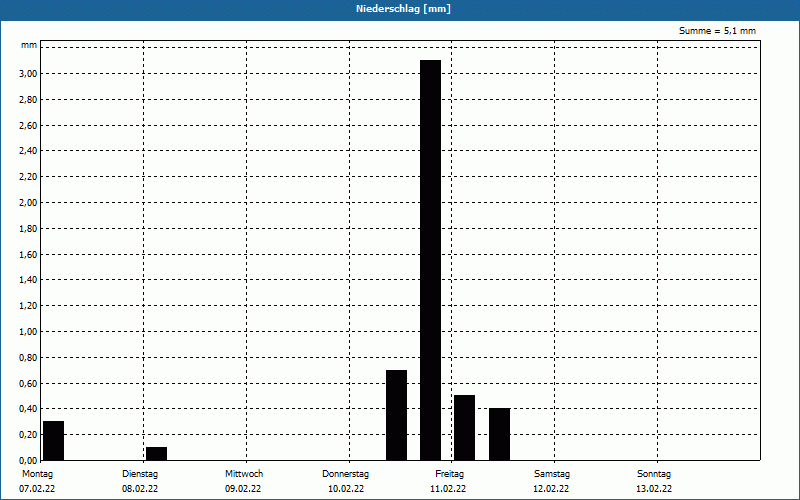Click the 1,80 y-axis value

point(28,229)
